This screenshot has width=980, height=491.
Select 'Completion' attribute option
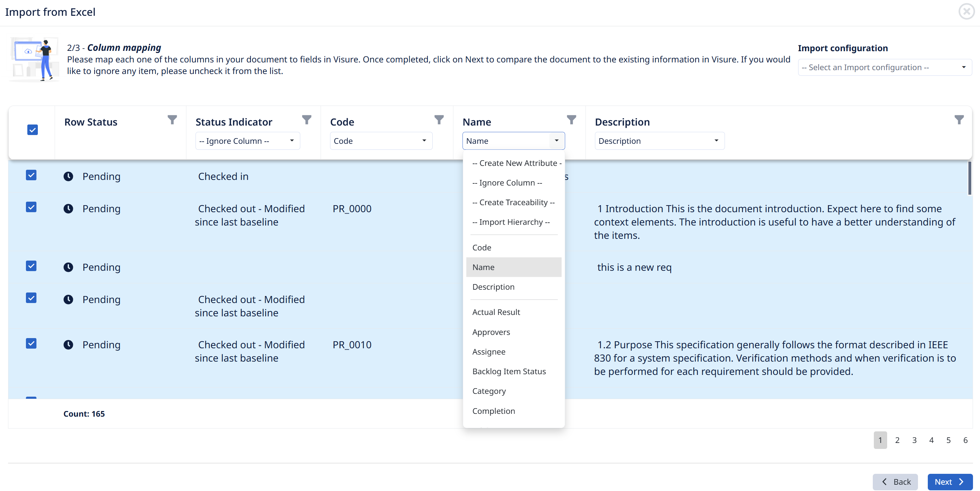point(514,411)
